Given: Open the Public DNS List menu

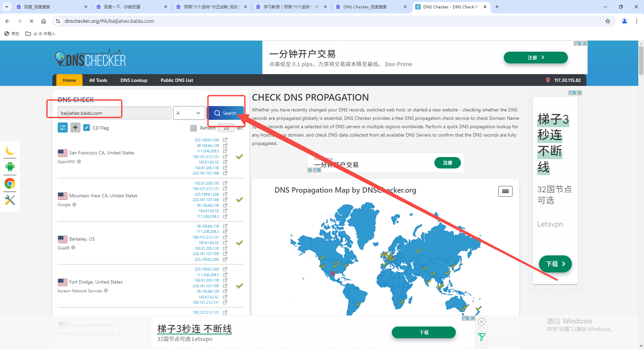Looking at the screenshot, I should [177, 80].
